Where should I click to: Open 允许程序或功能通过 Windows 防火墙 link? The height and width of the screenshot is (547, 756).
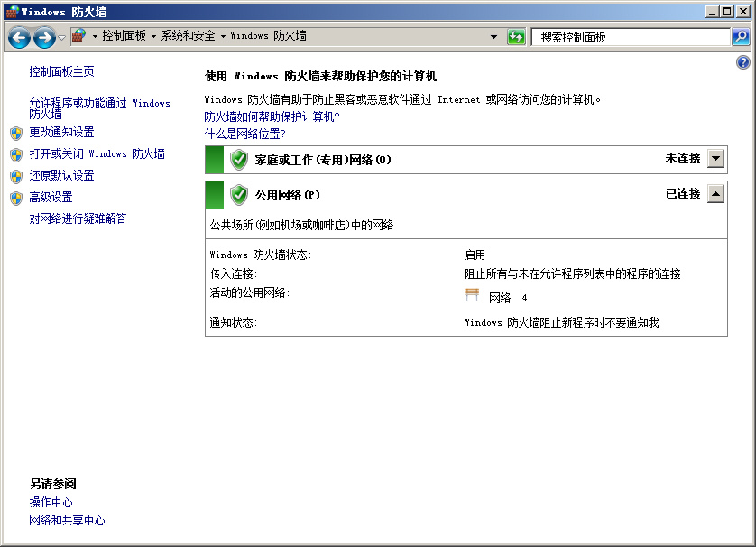pyautogui.click(x=99, y=108)
